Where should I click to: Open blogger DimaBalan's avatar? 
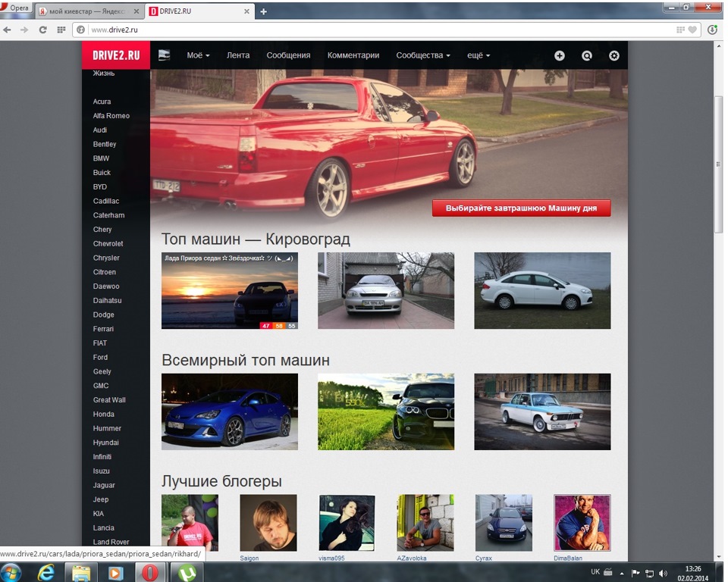[582, 523]
